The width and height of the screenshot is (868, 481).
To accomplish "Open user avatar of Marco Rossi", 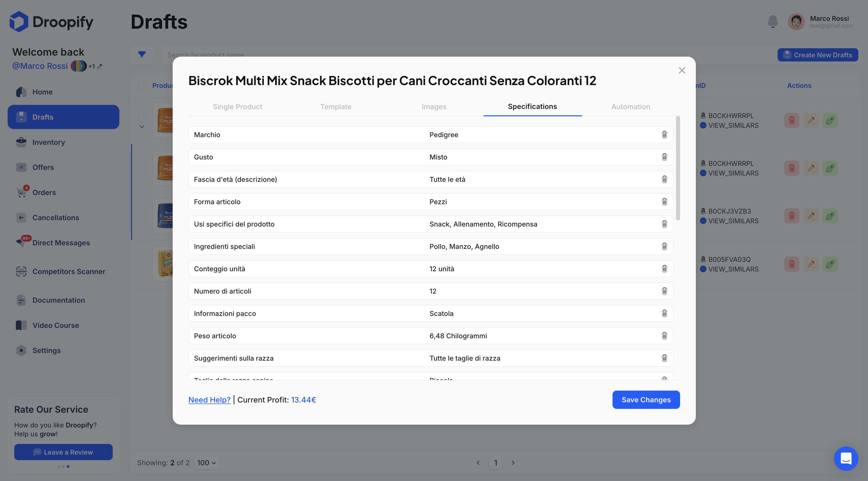I will 796,22.
